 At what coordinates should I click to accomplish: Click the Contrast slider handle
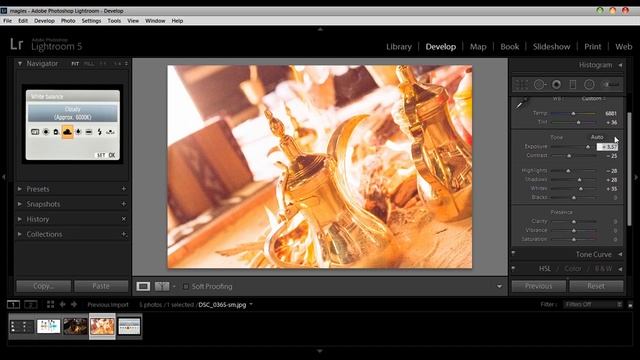click(569, 156)
